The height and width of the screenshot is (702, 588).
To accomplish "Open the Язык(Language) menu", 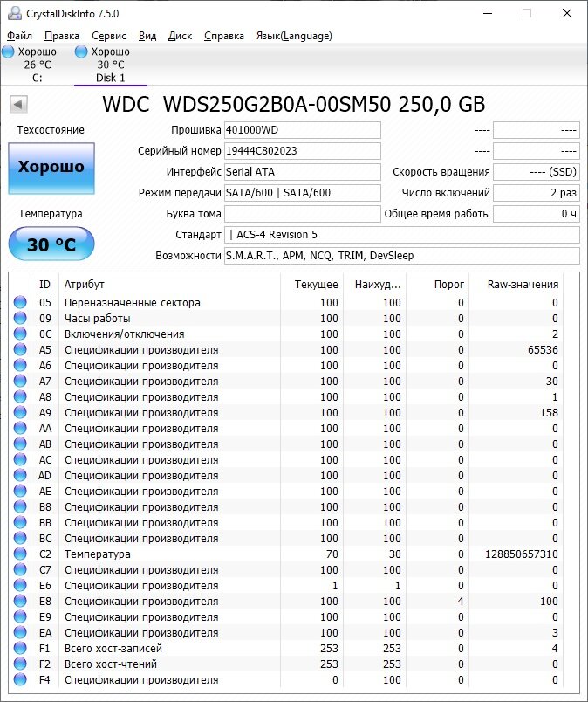I will point(294,36).
